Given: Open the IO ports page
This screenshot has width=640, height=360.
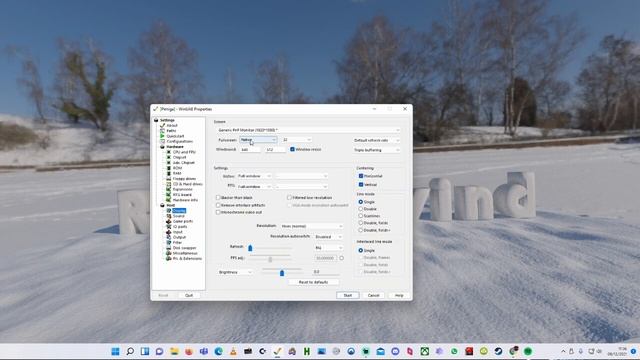Looking at the screenshot, I should point(180,227).
